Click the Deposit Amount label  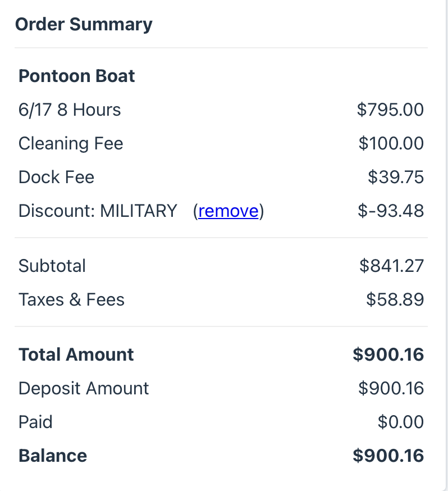pos(84,388)
